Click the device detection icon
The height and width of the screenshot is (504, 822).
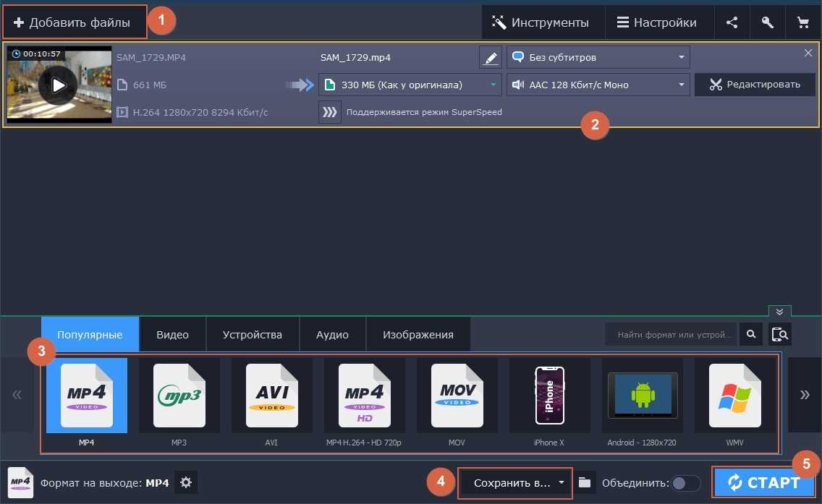(780, 335)
